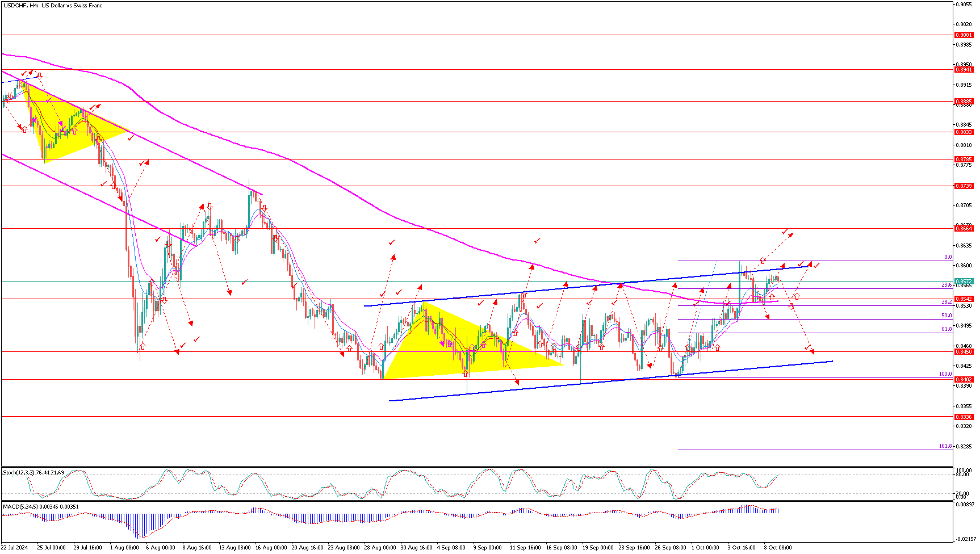Click the 13 Aug 08:00 time label
The height and width of the screenshot is (554, 980).
(x=235, y=548)
